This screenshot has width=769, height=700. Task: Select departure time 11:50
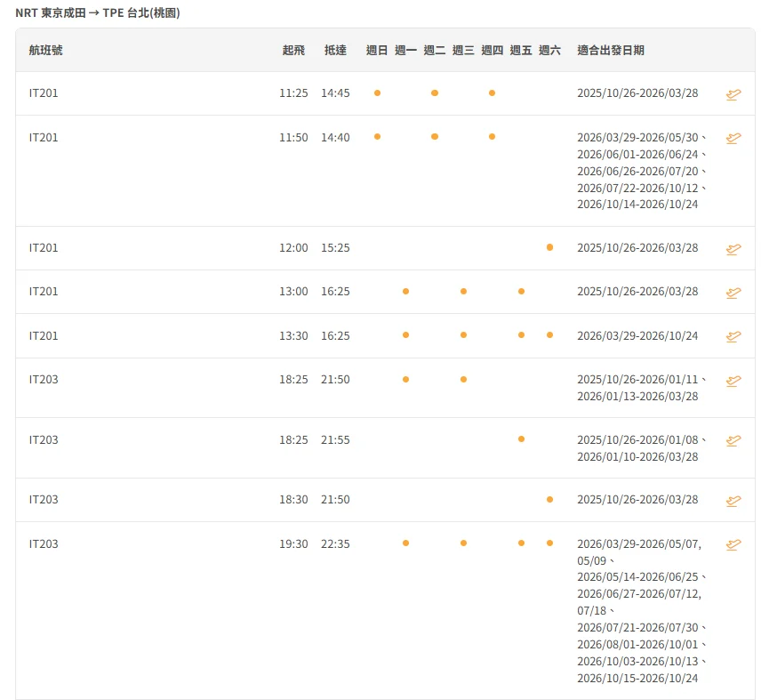(x=293, y=137)
